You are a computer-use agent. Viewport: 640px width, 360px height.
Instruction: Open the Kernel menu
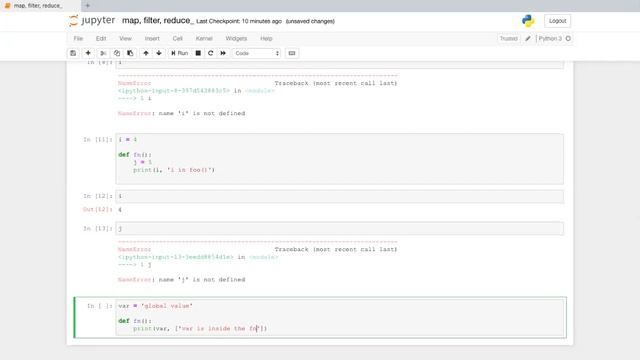point(204,38)
